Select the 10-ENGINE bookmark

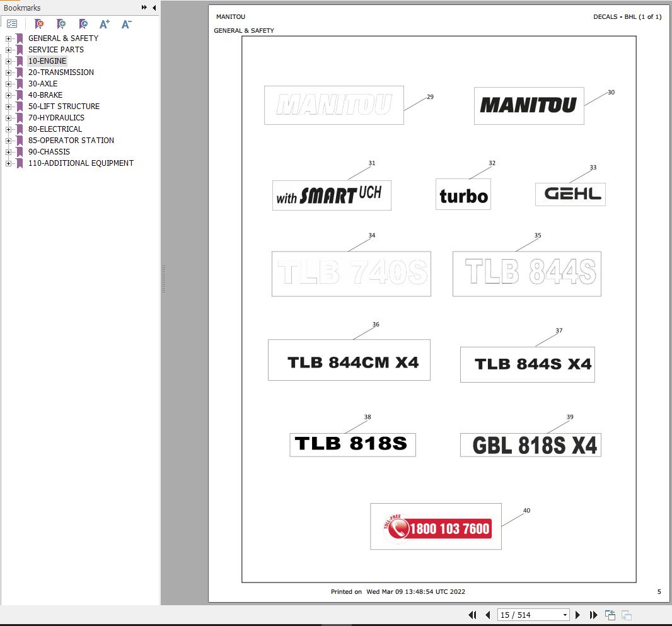(x=47, y=61)
